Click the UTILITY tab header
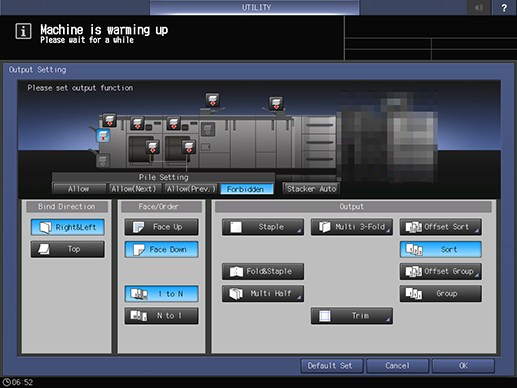This screenshot has width=517, height=388. coord(255,7)
